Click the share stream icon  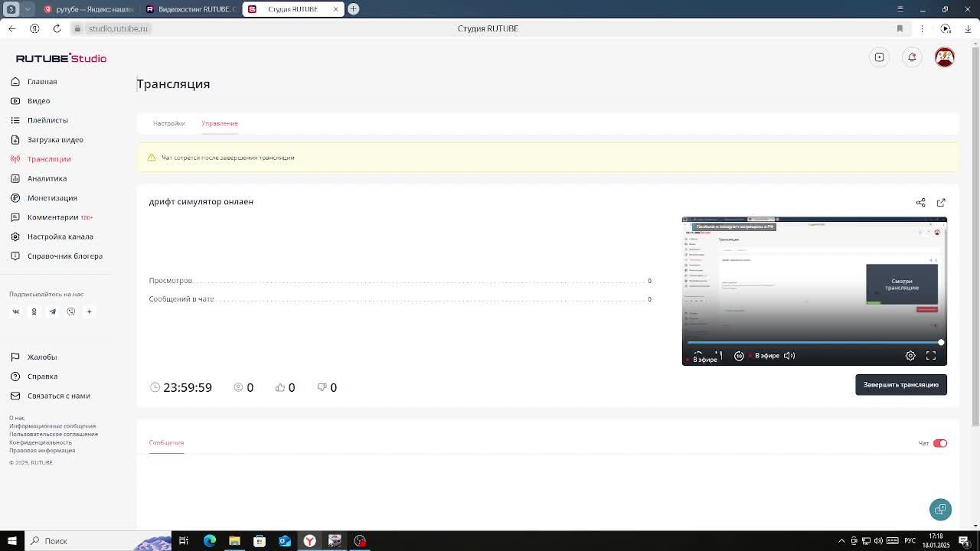[x=921, y=203]
